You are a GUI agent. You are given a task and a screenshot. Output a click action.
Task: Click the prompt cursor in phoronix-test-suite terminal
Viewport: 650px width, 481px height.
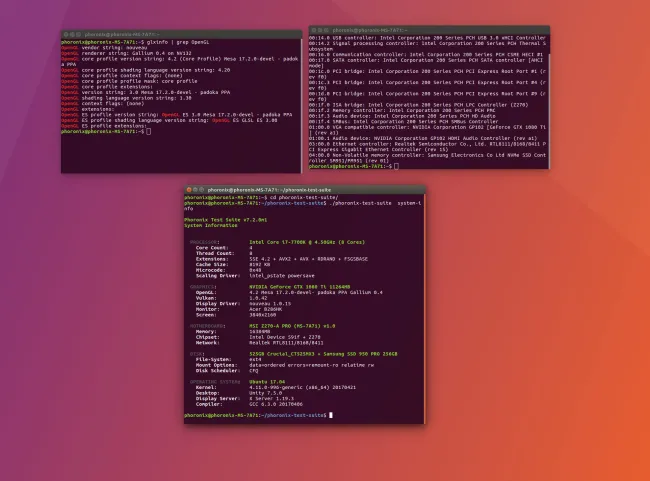pyautogui.click(x=331, y=415)
